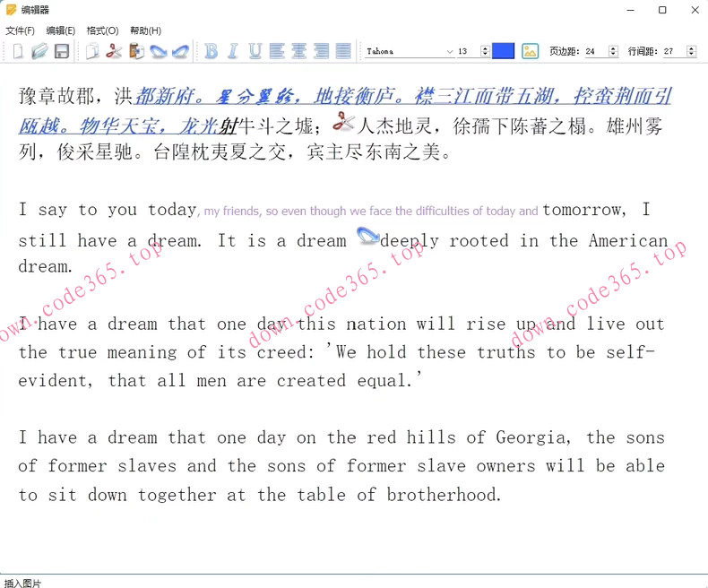
Task: Click the blue arrow image before 'deeply'
Action: coord(368,236)
